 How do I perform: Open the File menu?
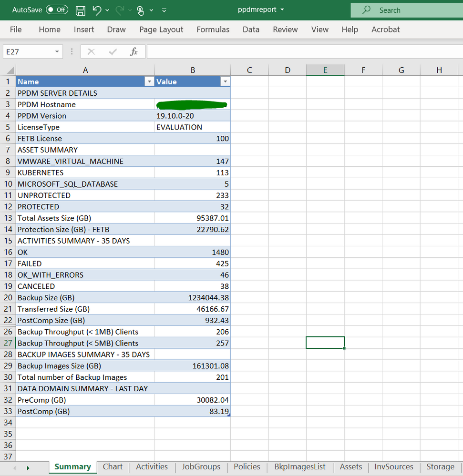coord(16,30)
